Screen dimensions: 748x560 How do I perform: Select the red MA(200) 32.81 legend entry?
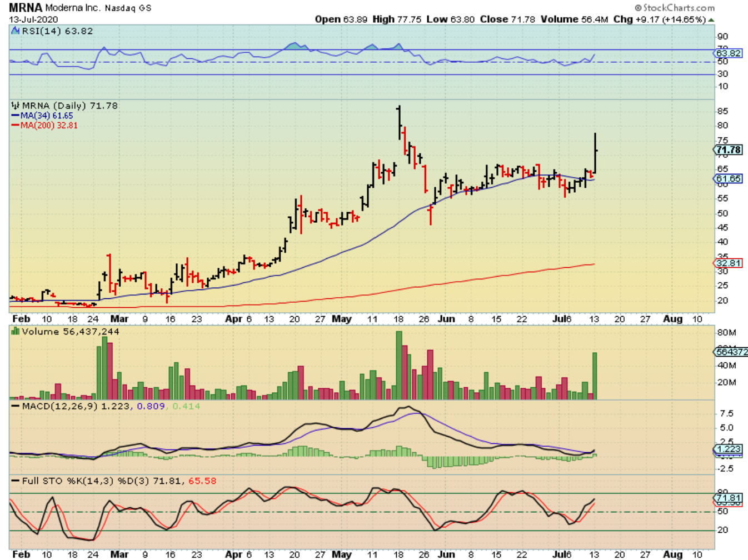45,126
